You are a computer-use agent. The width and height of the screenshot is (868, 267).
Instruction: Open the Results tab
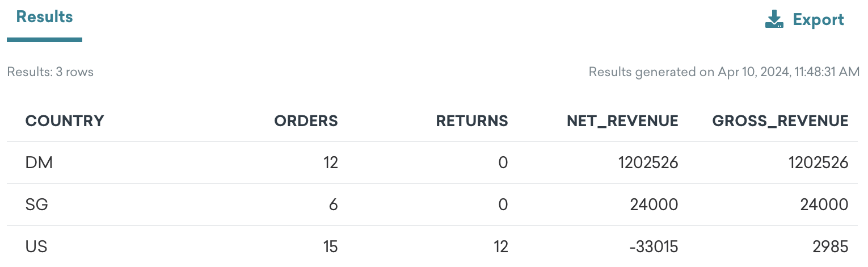pos(44,17)
